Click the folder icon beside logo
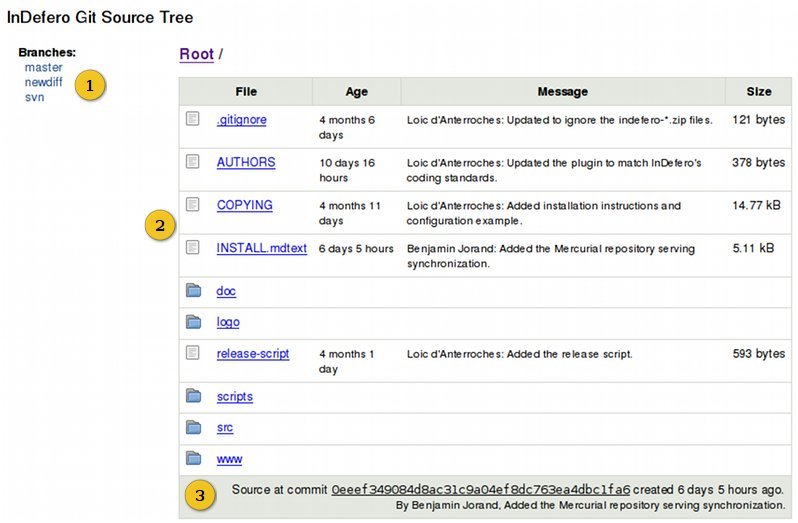 click(193, 322)
